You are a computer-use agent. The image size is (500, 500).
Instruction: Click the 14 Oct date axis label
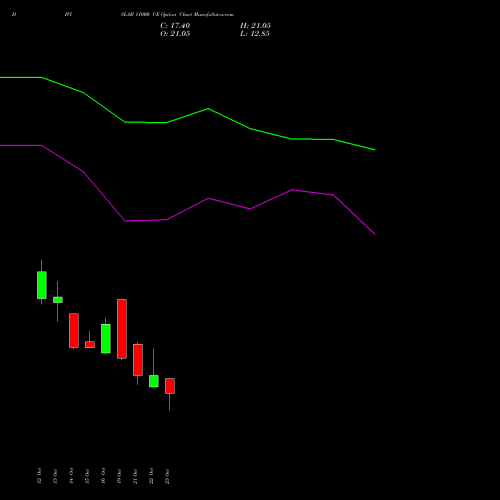[x=71, y=476]
